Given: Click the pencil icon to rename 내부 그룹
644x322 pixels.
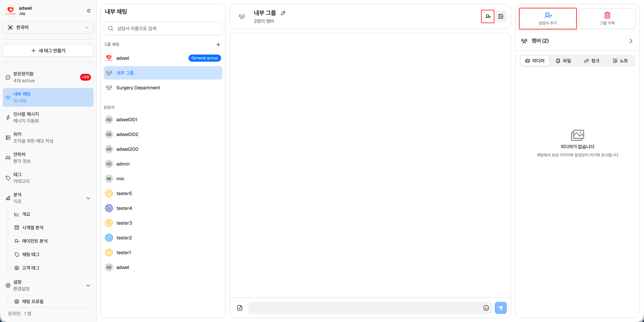Looking at the screenshot, I should 283,13.
